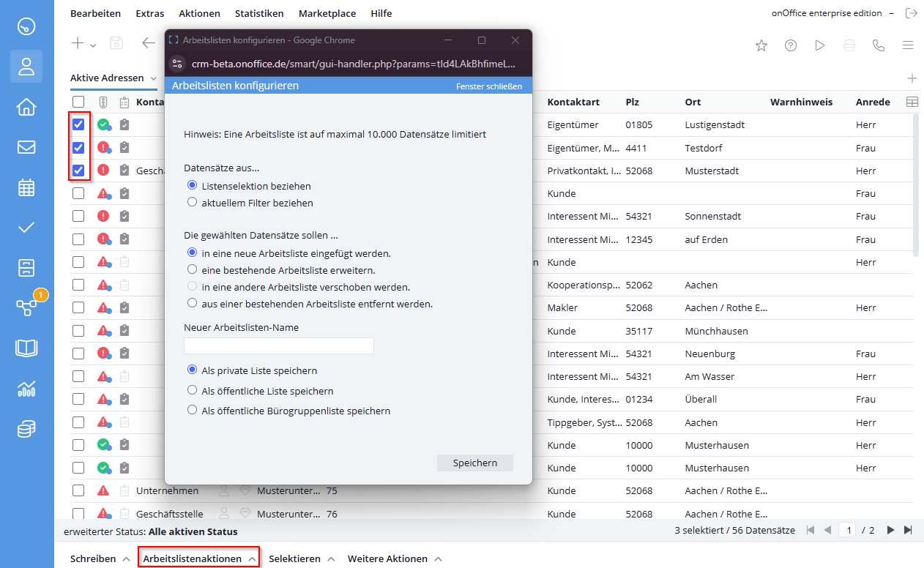Click the phone handset icon
The height and width of the screenshot is (568, 924).
(879, 45)
